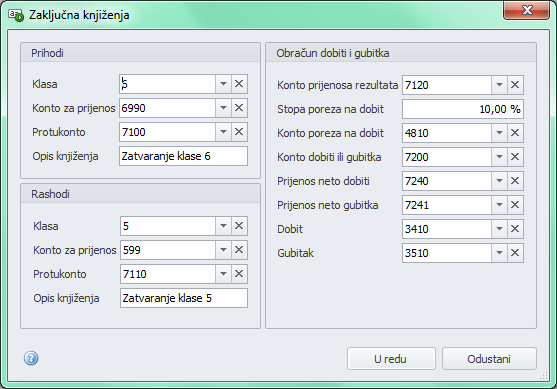This screenshot has height=389, width=557.
Task: Clear Prihodi Konto za prijenos 6990 value
Action: pos(239,108)
